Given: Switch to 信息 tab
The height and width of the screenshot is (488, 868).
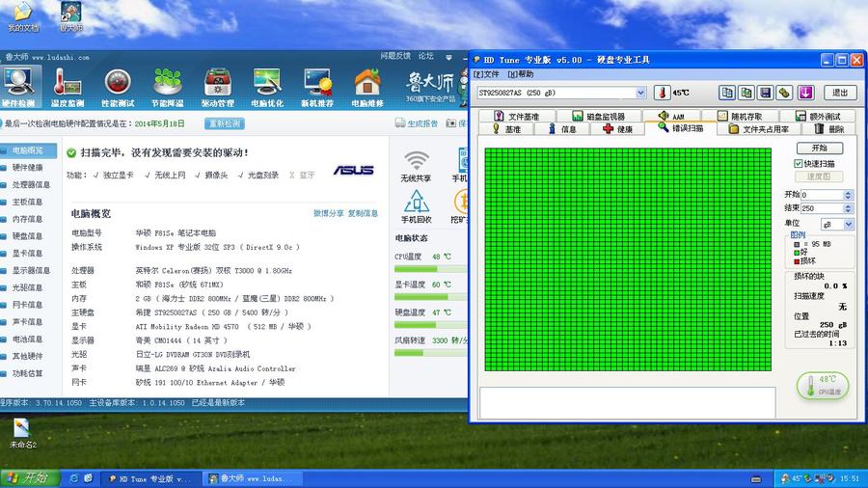Looking at the screenshot, I should (x=562, y=129).
